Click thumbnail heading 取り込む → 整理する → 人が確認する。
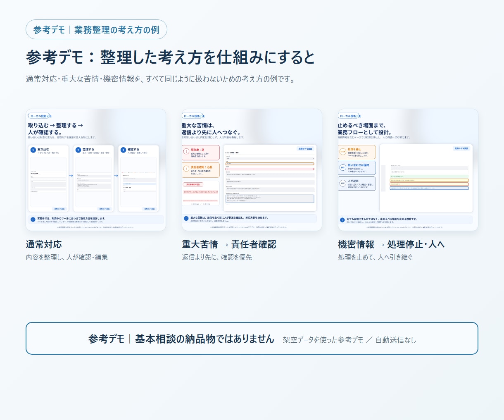This screenshot has height=420, width=504. (x=55, y=129)
